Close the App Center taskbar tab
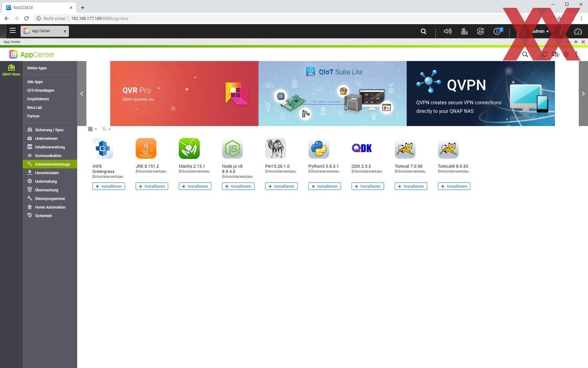Viewport: 588px width, 368px height. click(65, 31)
